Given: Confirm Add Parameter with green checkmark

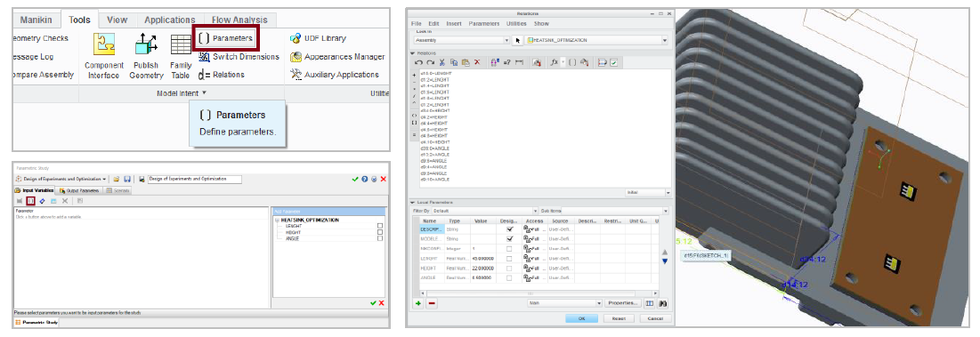Looking at the screenshot, I should tap(373, 302).
